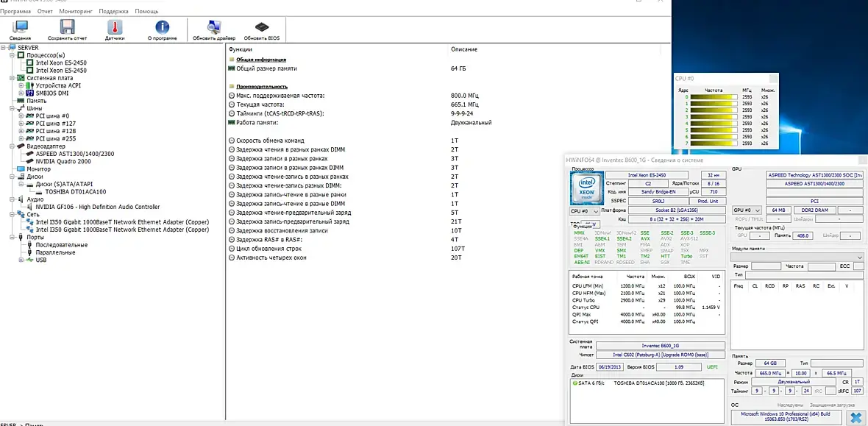Click the green SATA 6 Гб/с status icon
Image resolution: width=868 pixels, height=426 pixels.
pos(575,383)
